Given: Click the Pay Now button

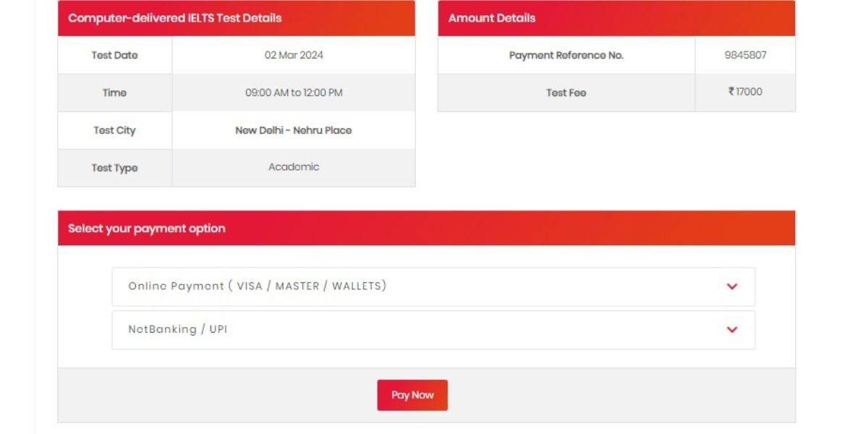Looking at the screenshot, I should coord(412,394).
